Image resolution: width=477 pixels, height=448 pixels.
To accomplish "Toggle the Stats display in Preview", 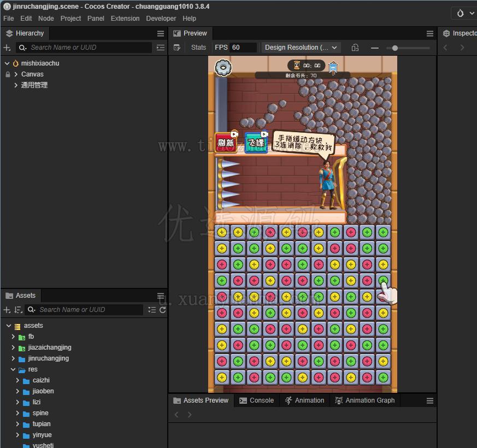I will pos(198,48).
